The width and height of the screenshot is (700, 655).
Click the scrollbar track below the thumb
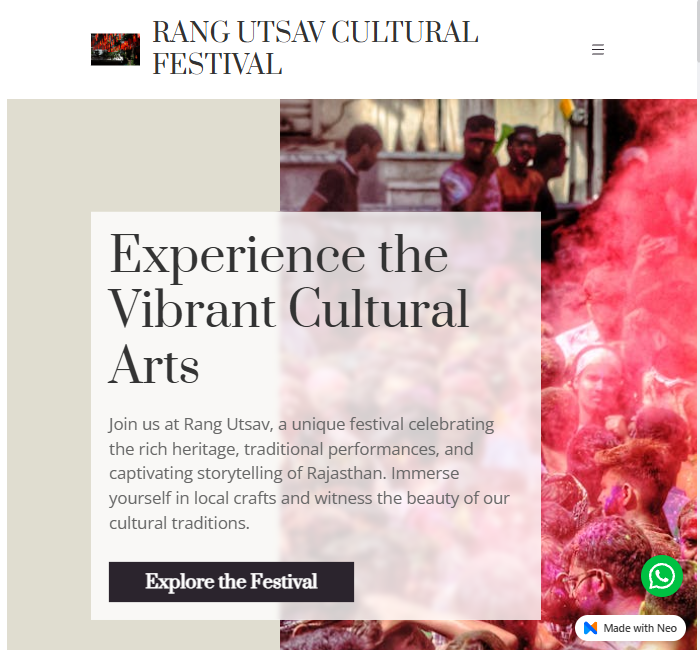tap(698, 357)
